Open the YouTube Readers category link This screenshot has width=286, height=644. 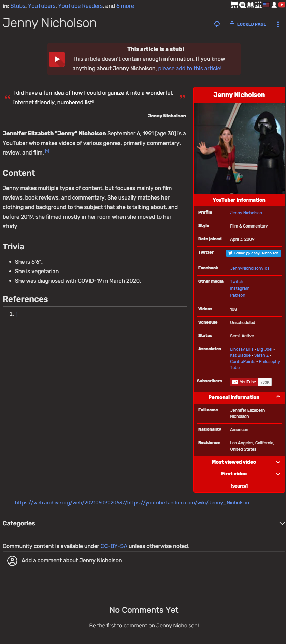coord(80,6)
